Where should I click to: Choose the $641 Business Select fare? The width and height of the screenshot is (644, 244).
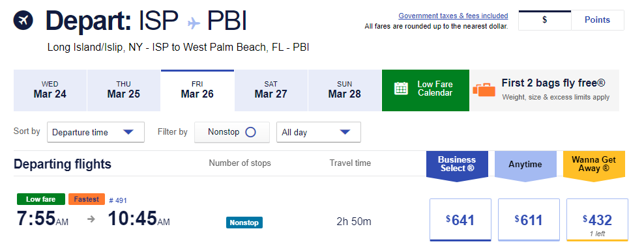460,220
